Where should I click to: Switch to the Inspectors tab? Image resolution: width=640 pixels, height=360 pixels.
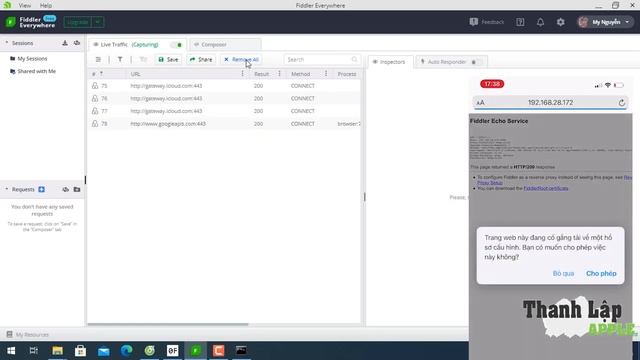pos(391,62)
